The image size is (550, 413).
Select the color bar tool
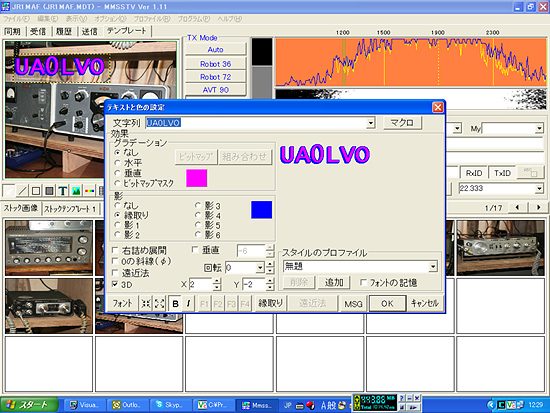click(x=89, y=191)
